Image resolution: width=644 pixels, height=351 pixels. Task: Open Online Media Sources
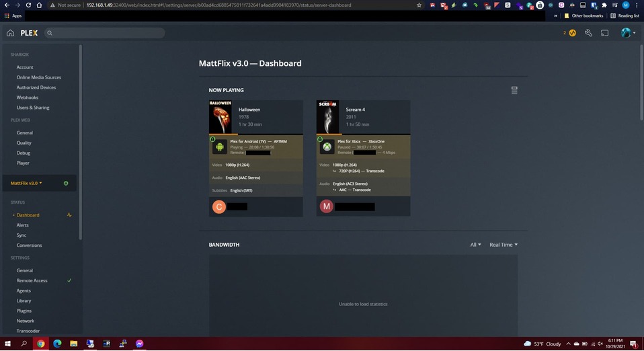[38, 77]
